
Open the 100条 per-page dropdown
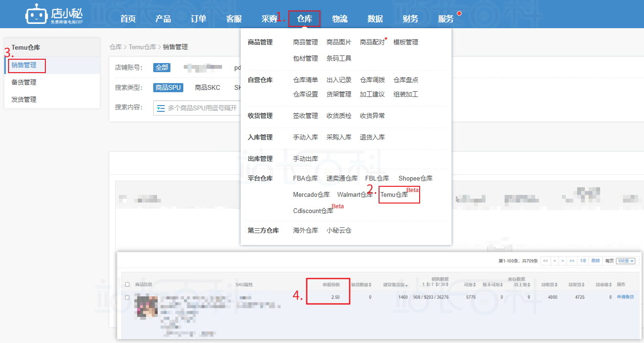point(625,261)
